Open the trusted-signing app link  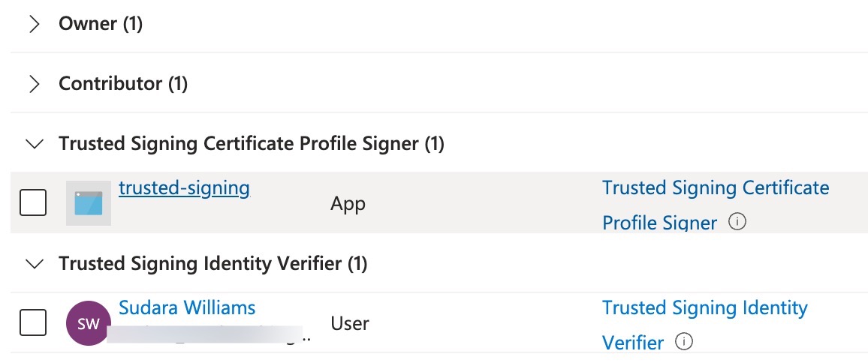(184, 187)
